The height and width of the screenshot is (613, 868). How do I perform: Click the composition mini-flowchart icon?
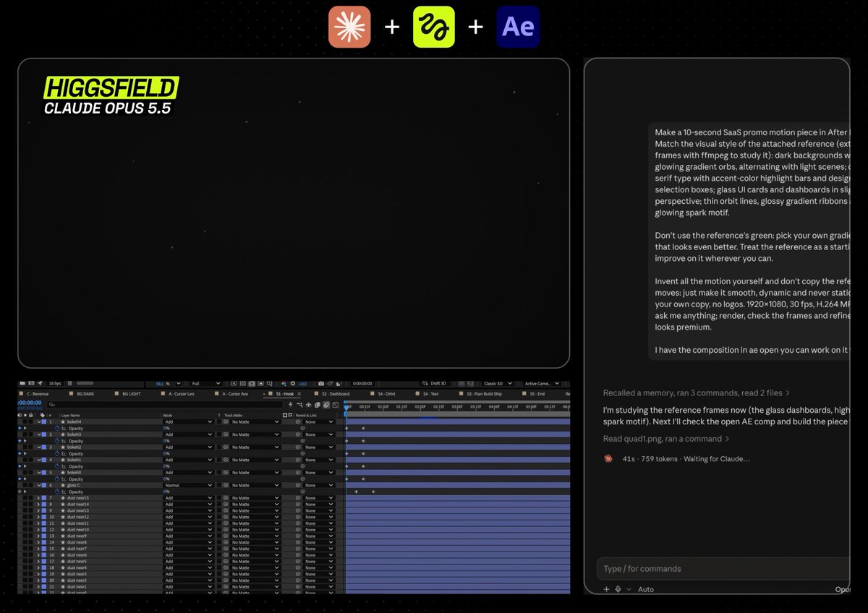pos(299,405)
